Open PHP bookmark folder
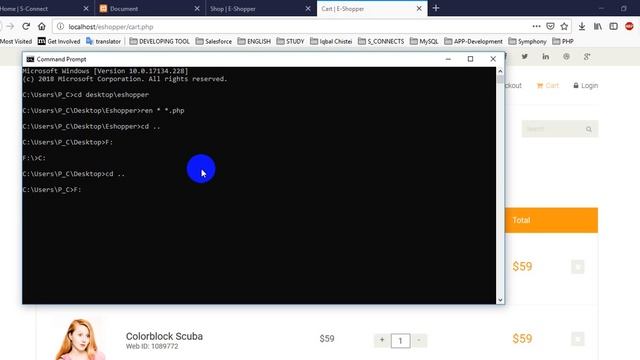Screen dimensions: 640x360 pyautogui.click(x=563, y=41)
